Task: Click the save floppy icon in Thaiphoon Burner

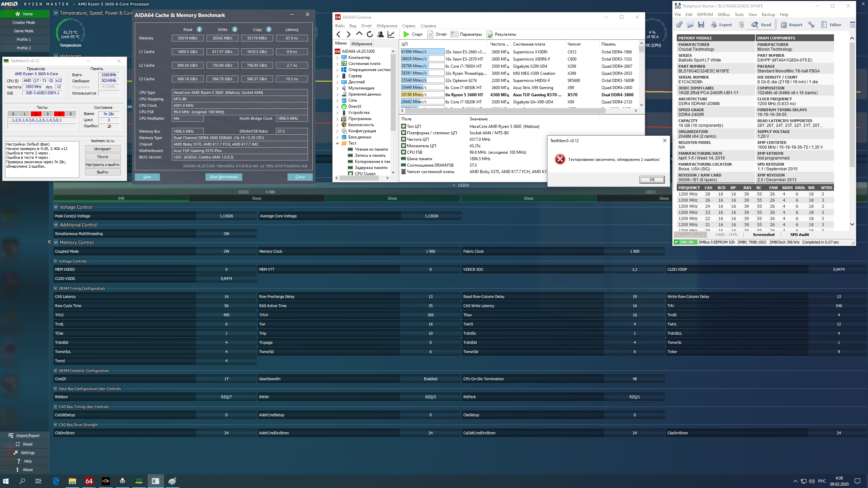Action: pyautogui.click(x=701, y=24)
